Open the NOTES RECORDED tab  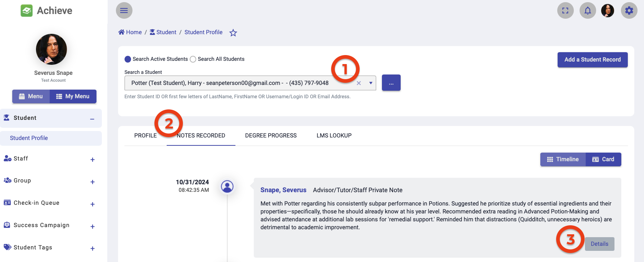(x=201, y=136)
